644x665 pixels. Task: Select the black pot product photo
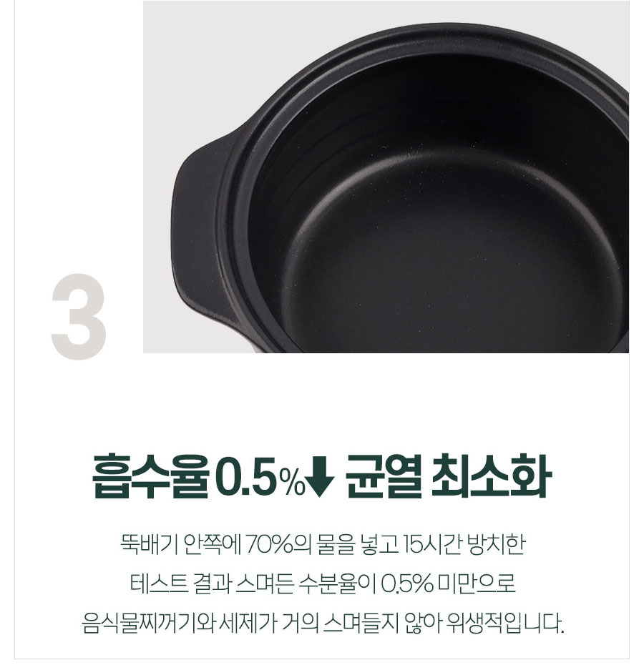386,177
